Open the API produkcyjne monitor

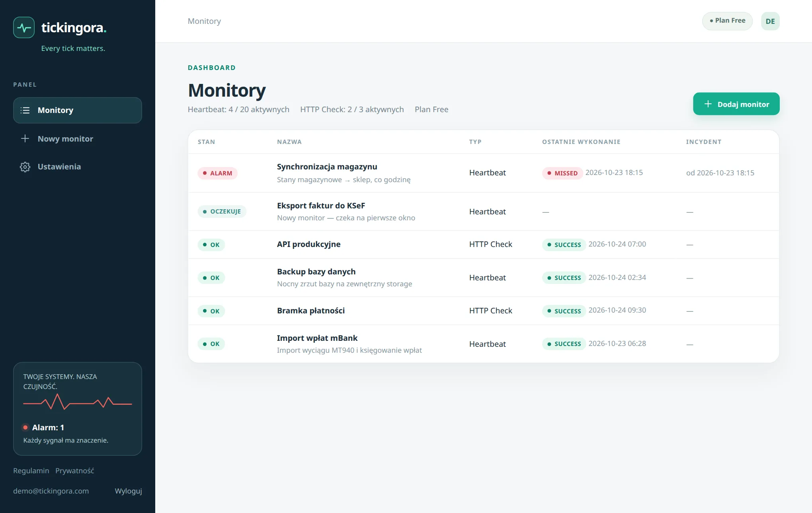[309, 244]
